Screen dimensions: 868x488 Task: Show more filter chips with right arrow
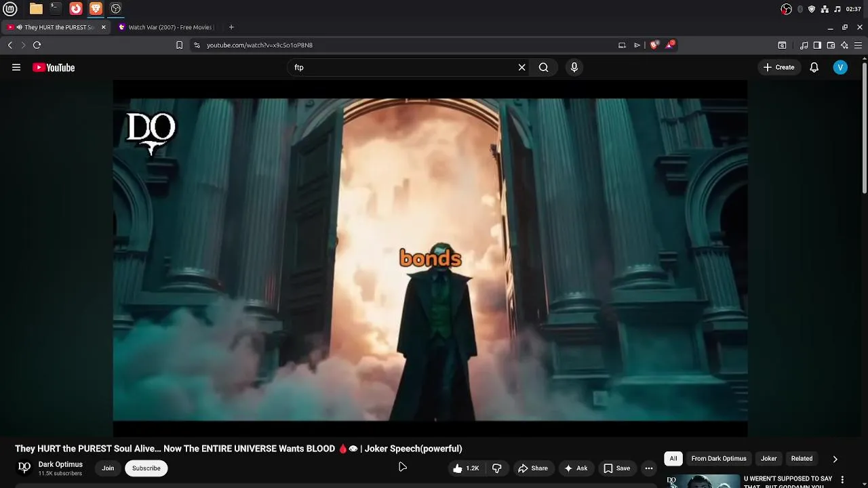835,459
